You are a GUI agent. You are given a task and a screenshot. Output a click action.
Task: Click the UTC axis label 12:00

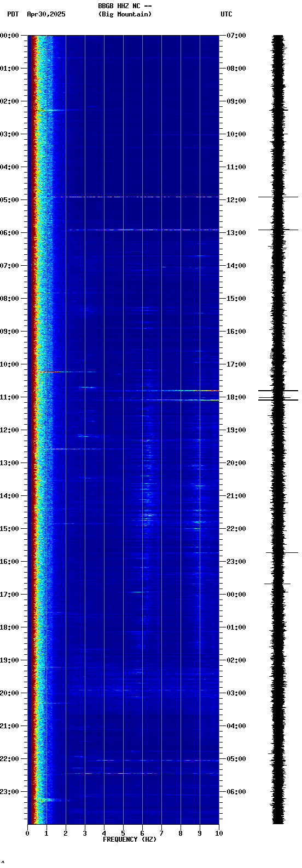[236, 200]
